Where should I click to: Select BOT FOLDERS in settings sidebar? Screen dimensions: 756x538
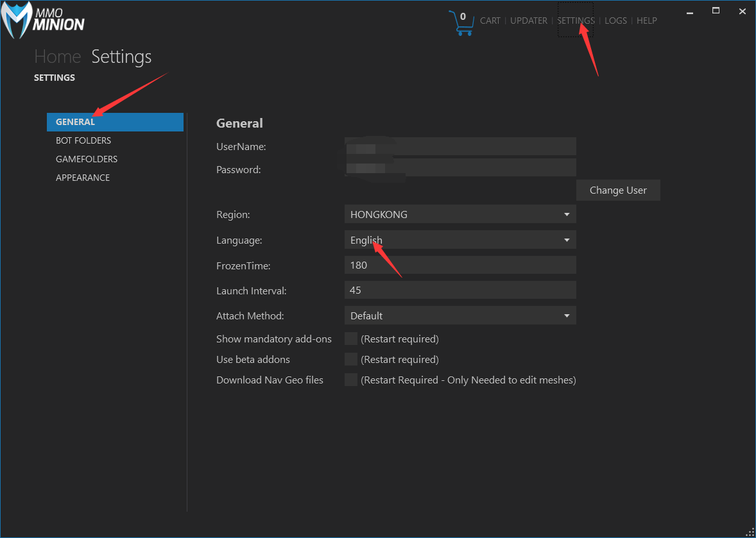click(x=83, y=140)
